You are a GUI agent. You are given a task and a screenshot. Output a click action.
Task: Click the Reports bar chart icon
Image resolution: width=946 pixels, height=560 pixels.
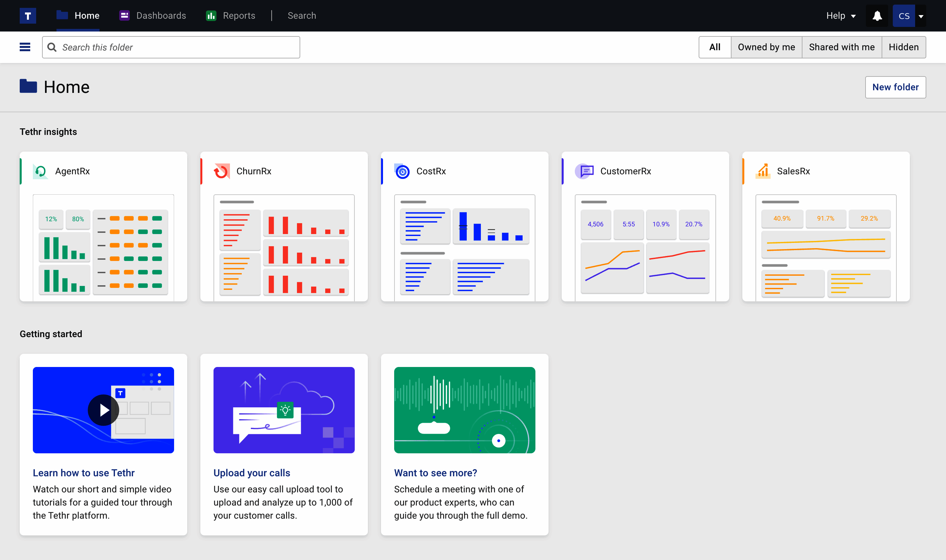pyautogui.click(x=211, y=15)
